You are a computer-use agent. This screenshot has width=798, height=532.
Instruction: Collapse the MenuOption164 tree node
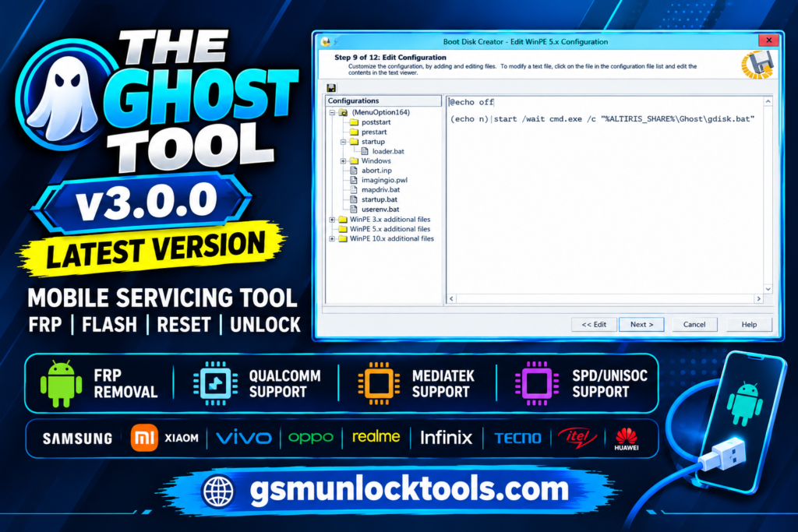tap(332, 112)
